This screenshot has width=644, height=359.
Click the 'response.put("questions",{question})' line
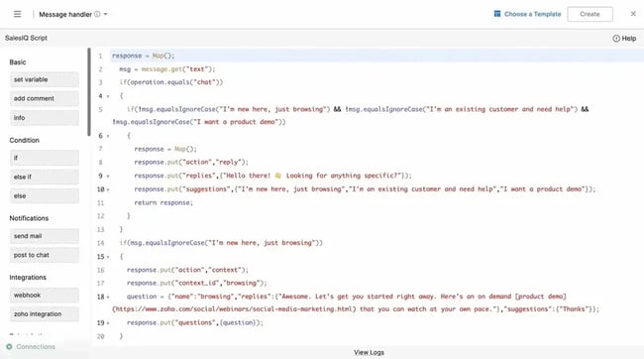[x=194, y=323]
